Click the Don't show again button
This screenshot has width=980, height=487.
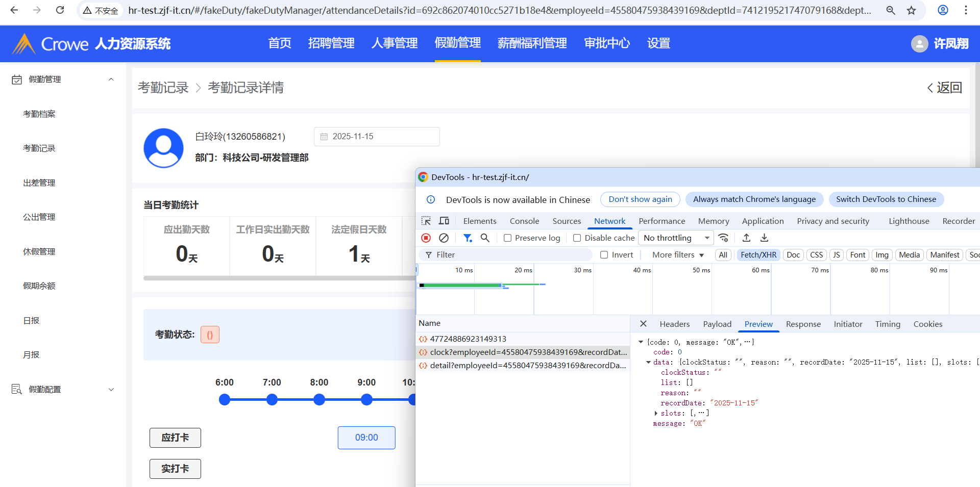(x=640, y=199)
